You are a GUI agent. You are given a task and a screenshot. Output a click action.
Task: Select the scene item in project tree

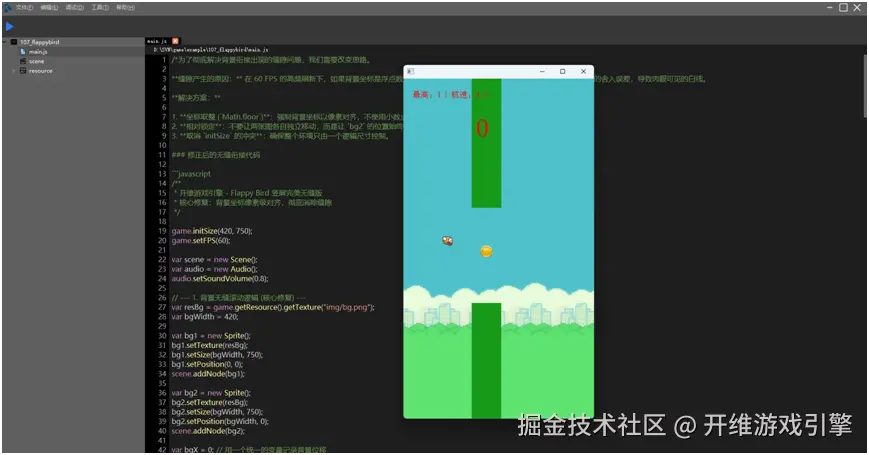[x=37, y=61]
